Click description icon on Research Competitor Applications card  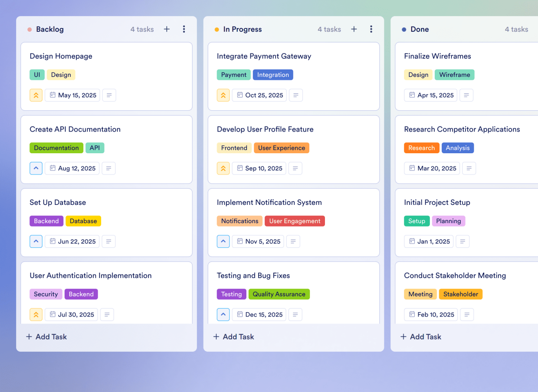coord(469,168)
